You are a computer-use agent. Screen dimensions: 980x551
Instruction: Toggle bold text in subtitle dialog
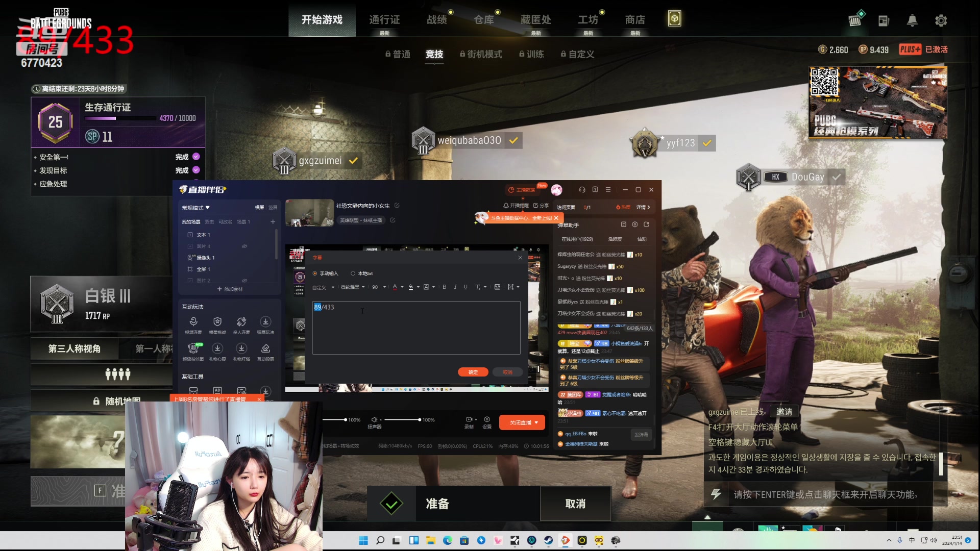coord(444,287)
